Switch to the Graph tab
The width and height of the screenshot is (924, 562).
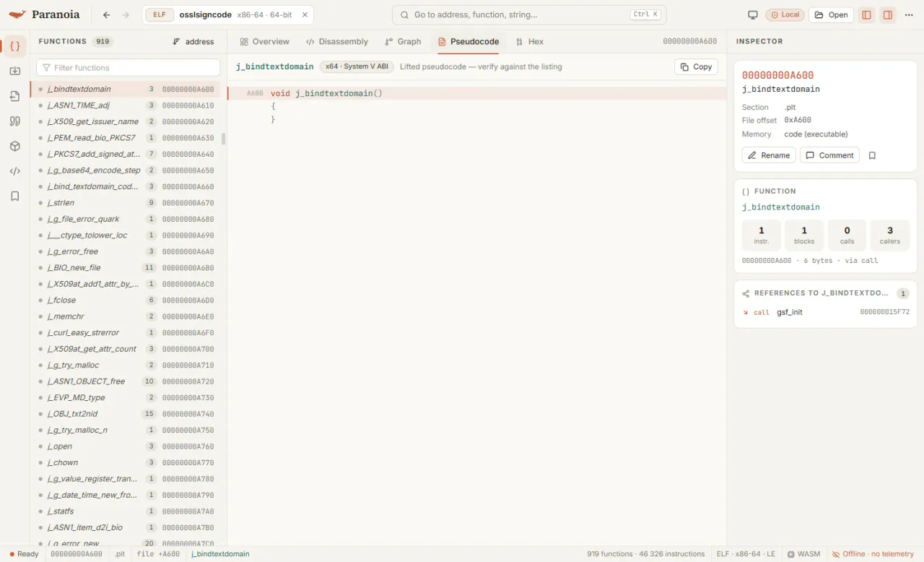[403, 42]
